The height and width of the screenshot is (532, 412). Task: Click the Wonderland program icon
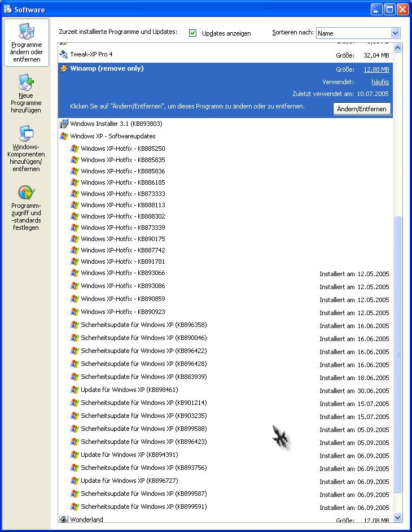[x=63, y=519]
